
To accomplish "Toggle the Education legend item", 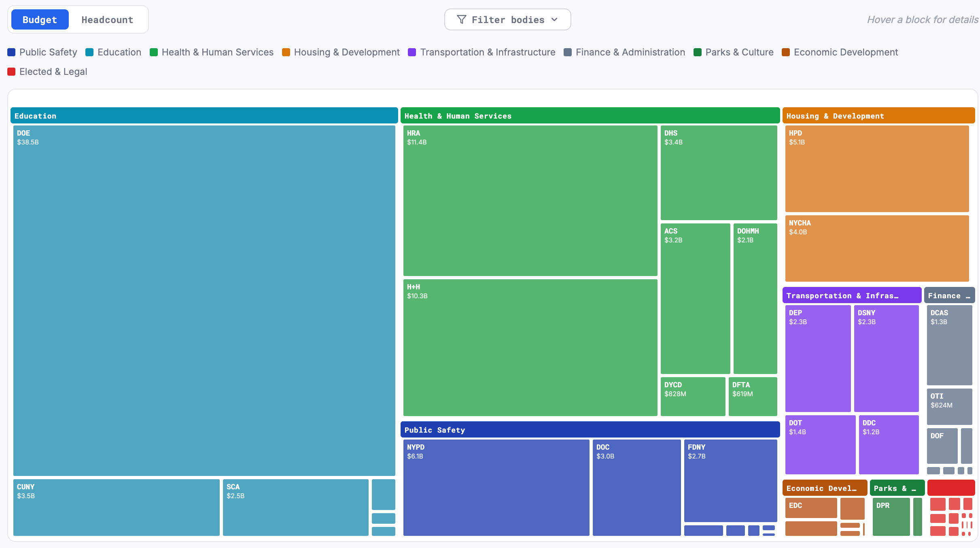I will click(x=113, y=52).
